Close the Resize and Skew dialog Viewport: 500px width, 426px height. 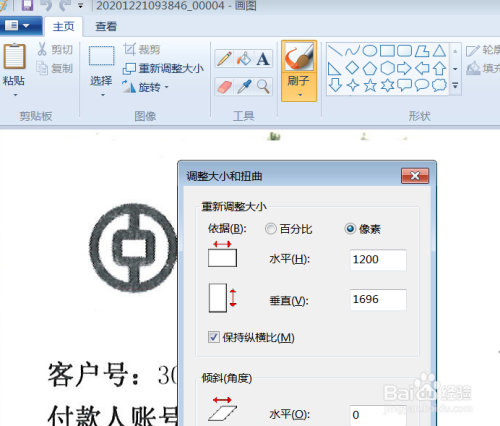(x=415, y=176)
